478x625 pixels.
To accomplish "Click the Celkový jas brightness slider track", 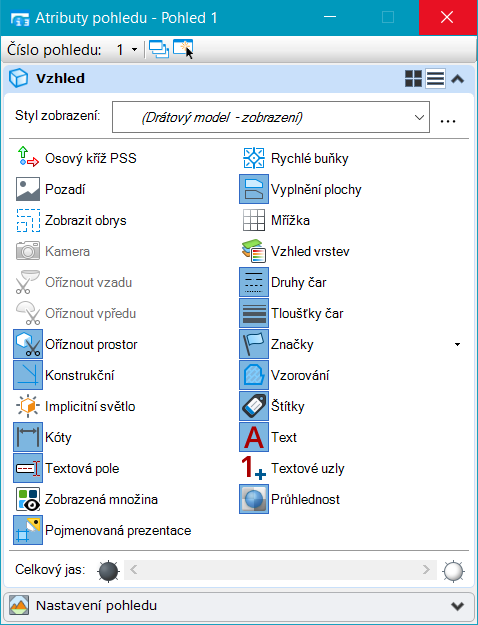I will 280,570.
